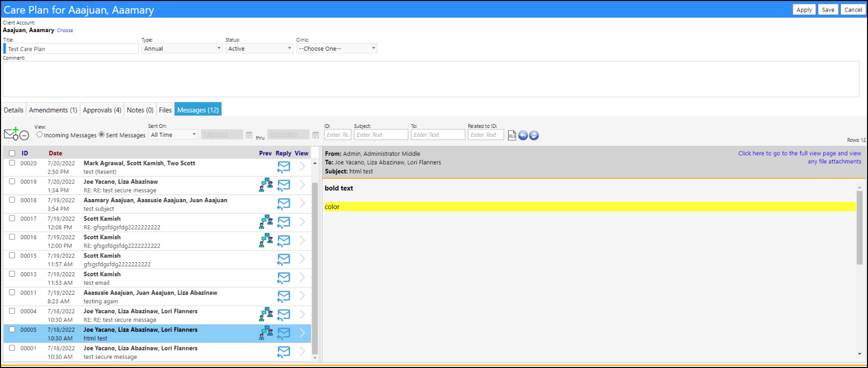
Task: Open the Sent On All Time dropdown
Action: point(173,135)
